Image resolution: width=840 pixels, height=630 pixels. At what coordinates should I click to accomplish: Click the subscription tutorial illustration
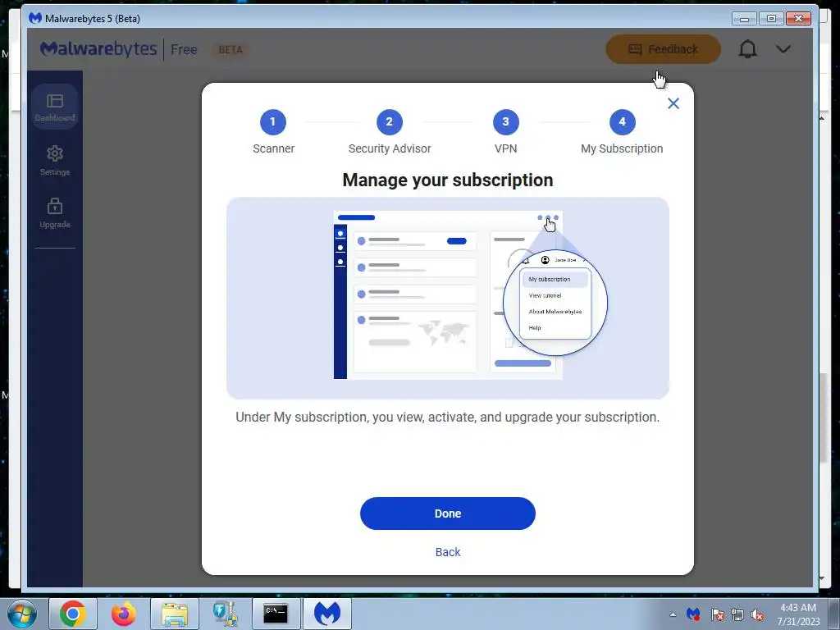click(447, 298)
